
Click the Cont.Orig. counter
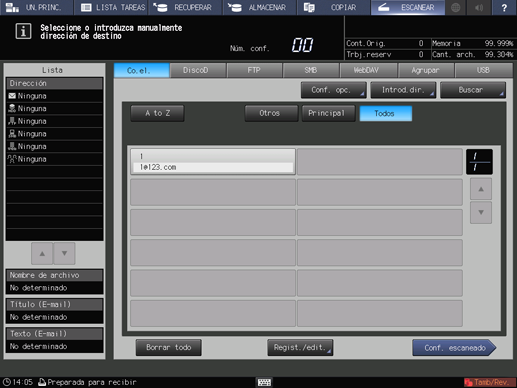point(385,43)
